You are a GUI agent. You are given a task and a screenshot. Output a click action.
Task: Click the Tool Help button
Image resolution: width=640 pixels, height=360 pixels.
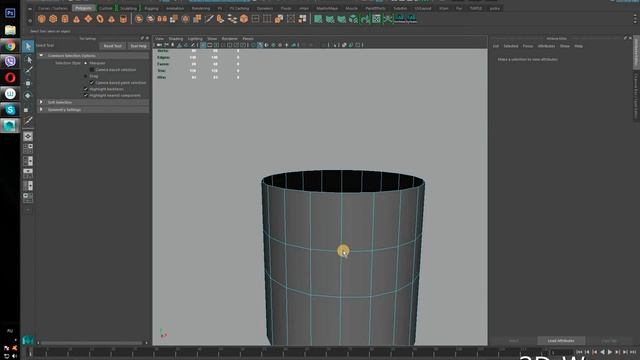click(x=138, y=46)
